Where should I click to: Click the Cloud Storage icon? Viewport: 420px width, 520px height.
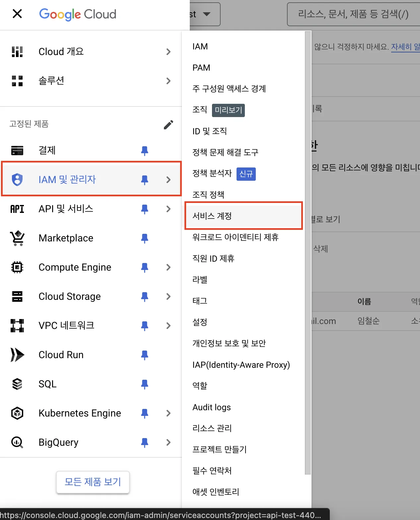coord(17,296)
